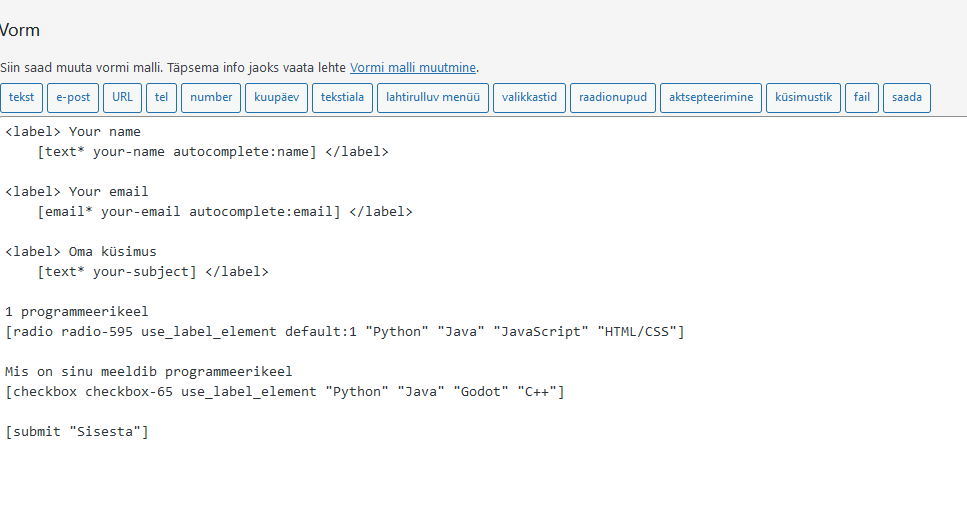This screenshot has width=967, height=531.
Task: Click the "number" tag button
Action: coord(211,98)
